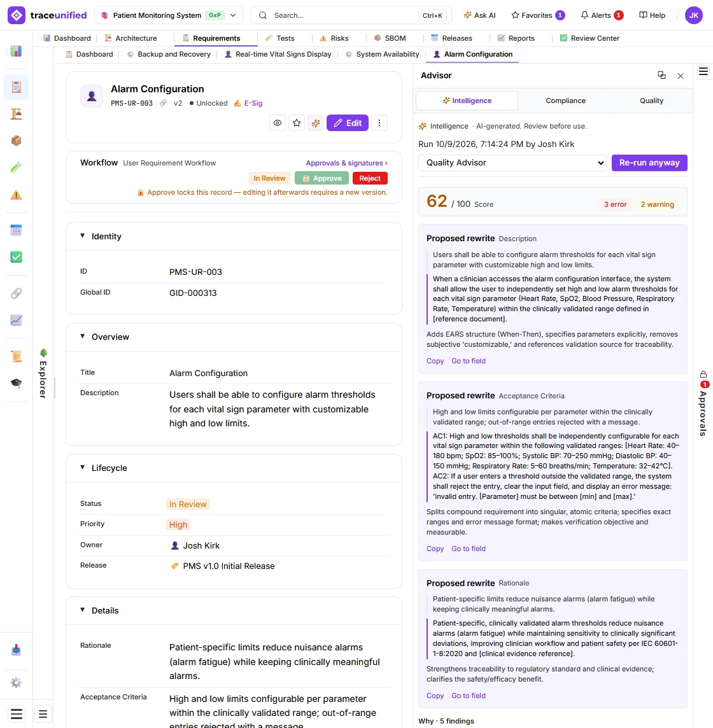Screen dimensions: 713x728
Task: Open the JK user avatar menu
Action: pyautogui.click(x=694, y=15)
